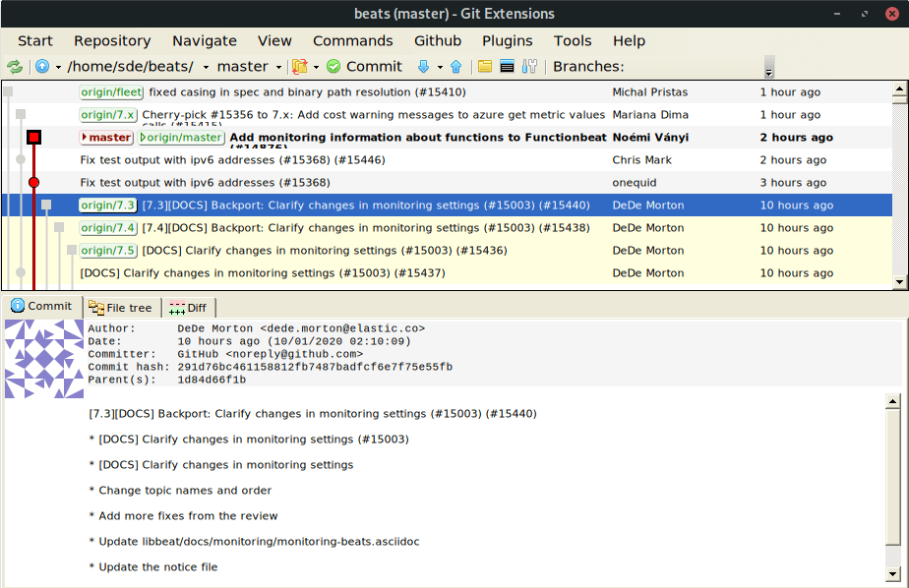Screen dimensions: 909x588
Task: Open the View menu
Action: [274, 41]
